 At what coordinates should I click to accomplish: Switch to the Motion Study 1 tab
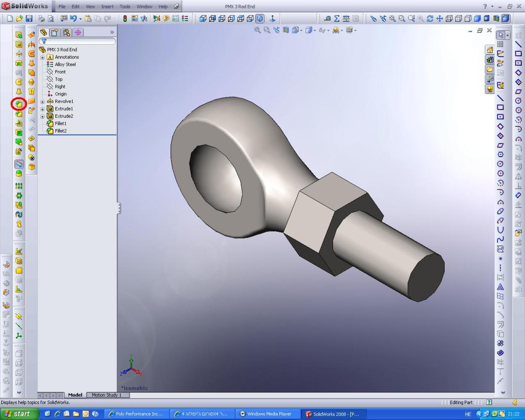[106, 395]
